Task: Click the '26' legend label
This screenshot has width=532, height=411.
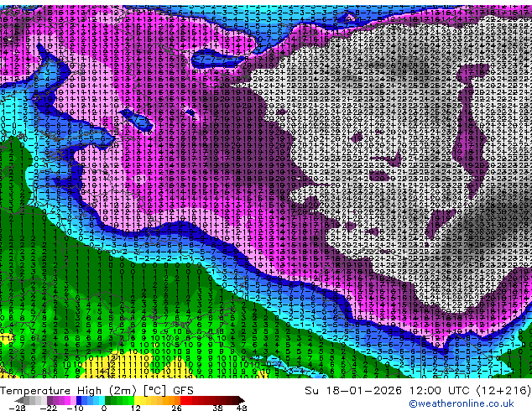Action: click(176, 408)
